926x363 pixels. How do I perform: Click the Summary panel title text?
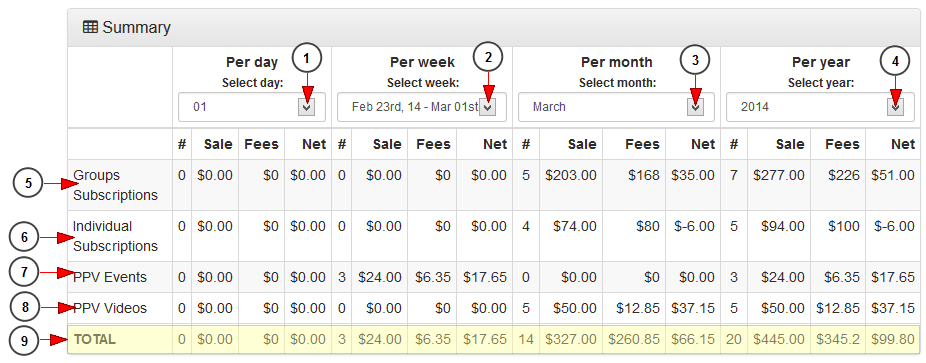[x=136, y=27]
